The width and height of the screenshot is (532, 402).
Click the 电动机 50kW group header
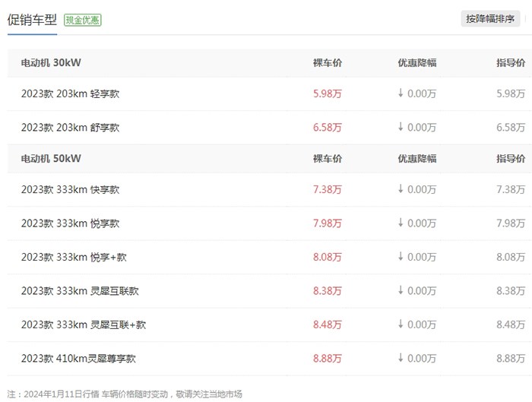51,159
